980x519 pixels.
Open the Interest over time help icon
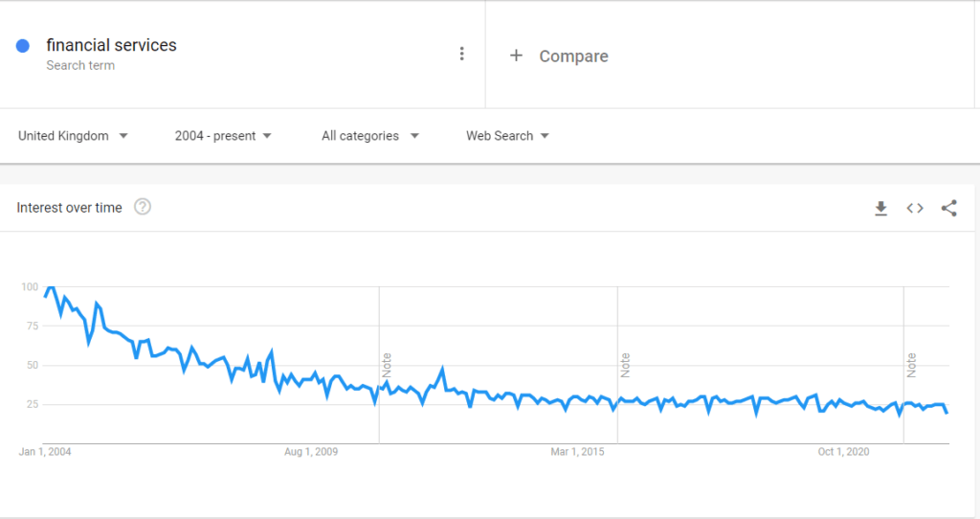pos(143,207)
